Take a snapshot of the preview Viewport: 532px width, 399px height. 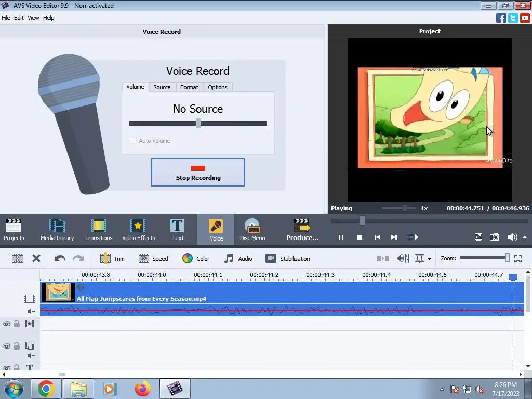(x=495, y=237)
